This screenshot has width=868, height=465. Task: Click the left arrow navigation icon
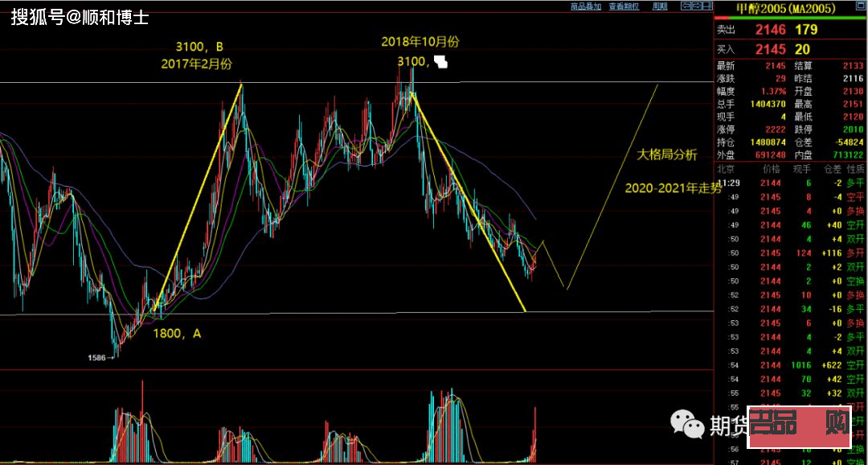[x=686, y=6]
